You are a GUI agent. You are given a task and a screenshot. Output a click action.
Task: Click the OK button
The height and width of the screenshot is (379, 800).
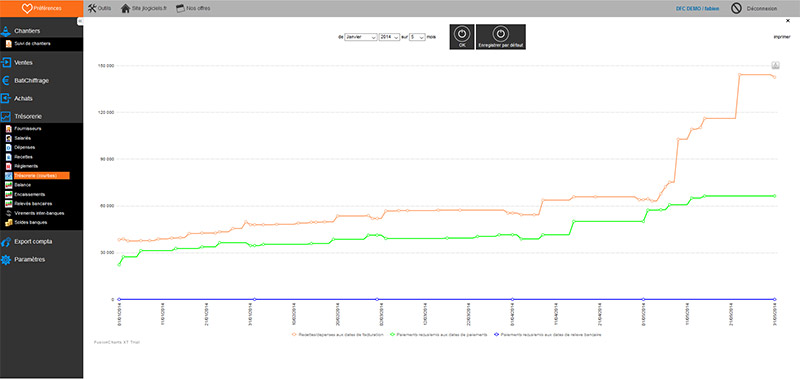tap(462, 37)
